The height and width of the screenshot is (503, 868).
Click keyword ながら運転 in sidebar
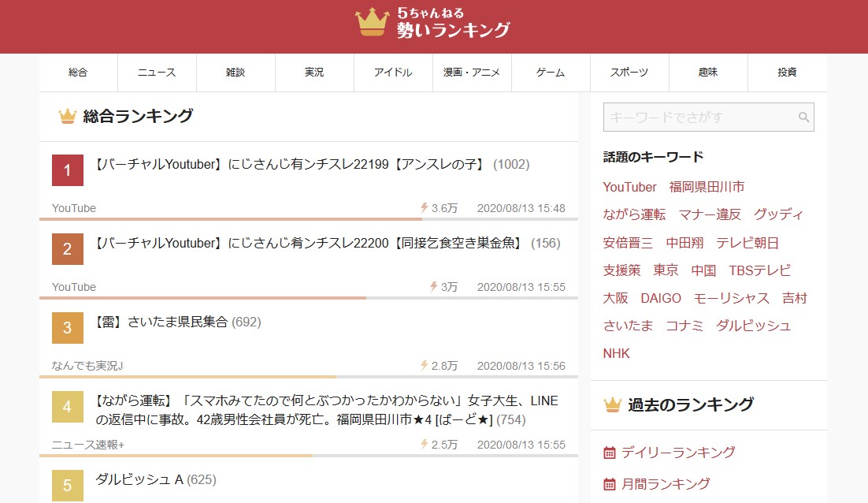click(634, 215)
